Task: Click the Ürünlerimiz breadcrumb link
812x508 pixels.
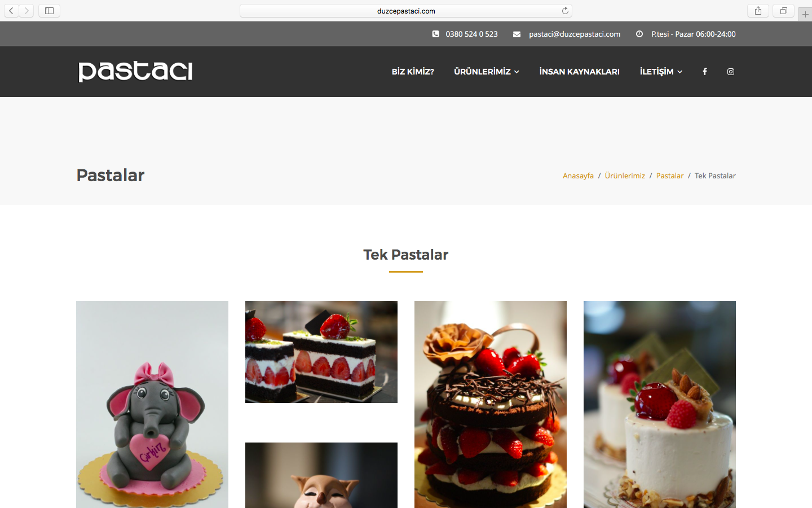Action: [625, 176]
